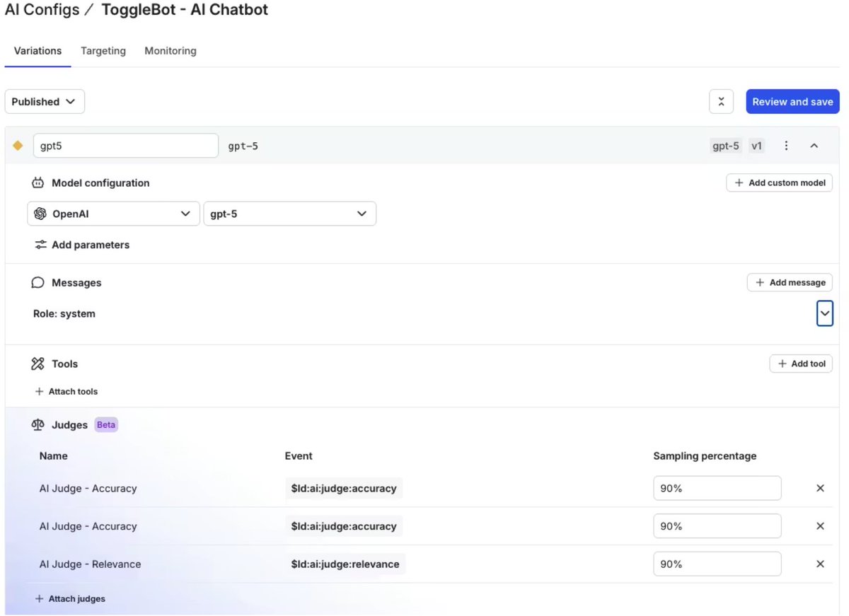Click Review and save button

point(792,102)
